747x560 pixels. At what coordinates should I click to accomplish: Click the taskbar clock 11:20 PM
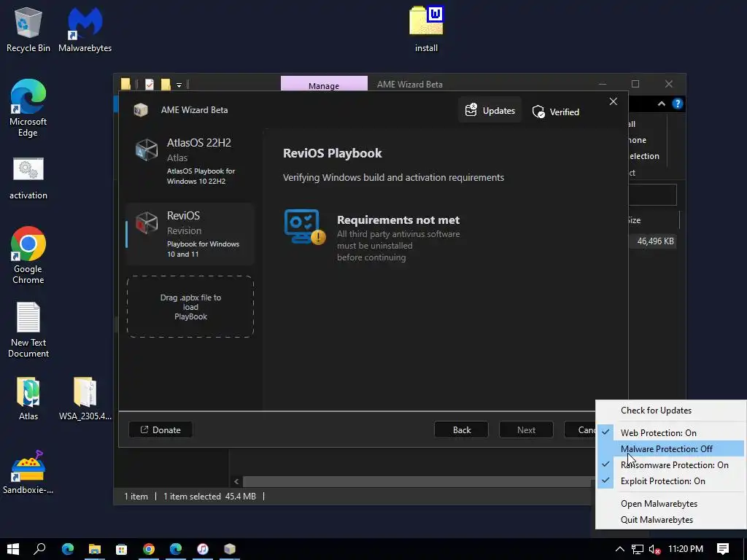tap(686, 549)
